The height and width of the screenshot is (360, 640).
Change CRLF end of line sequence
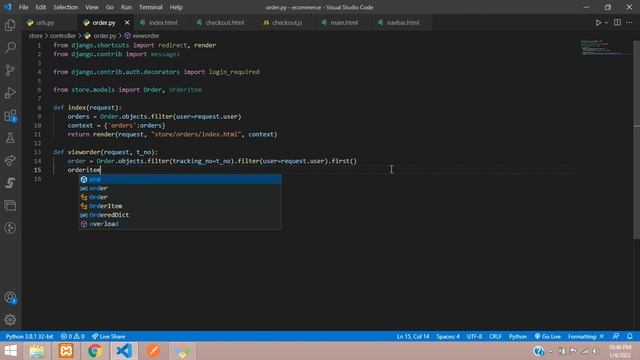[x=495, y=336]
